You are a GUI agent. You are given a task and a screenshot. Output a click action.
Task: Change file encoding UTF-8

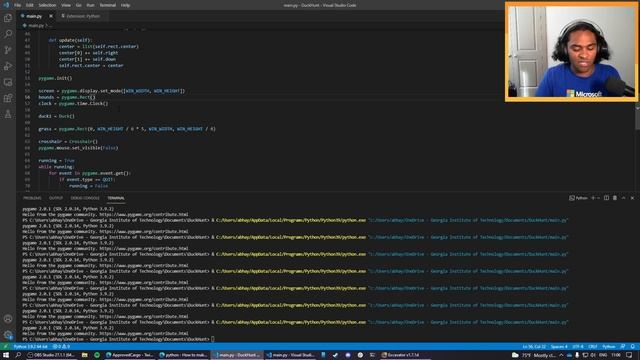coord(578,347)
